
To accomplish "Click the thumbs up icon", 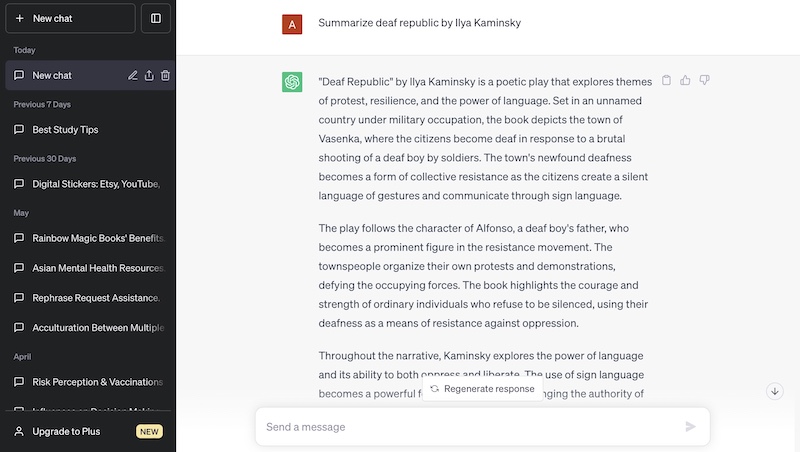I will point(685,80).
